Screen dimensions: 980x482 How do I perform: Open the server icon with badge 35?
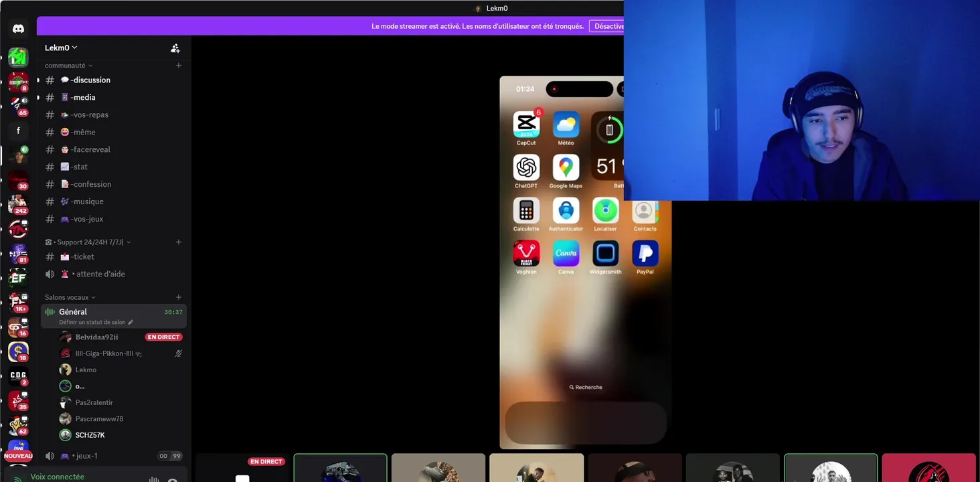pyautogui.click(x=18, y=401)
